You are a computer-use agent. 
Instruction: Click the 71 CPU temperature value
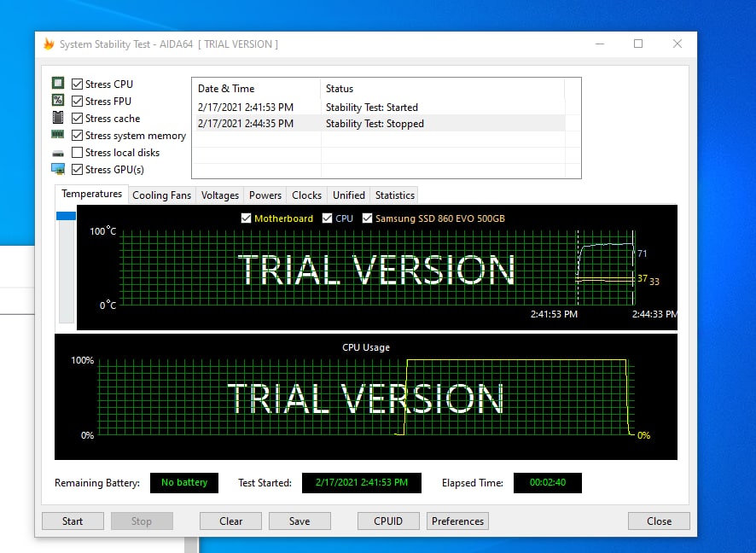point(643,253)
